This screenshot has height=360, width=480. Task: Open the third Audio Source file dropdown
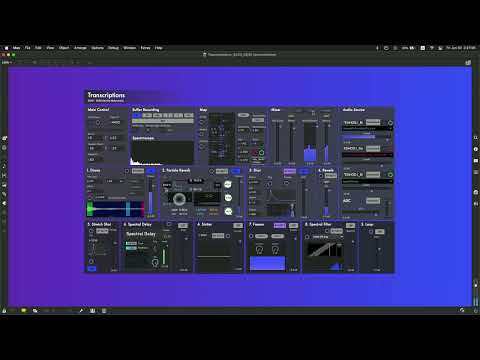[368, 181]
